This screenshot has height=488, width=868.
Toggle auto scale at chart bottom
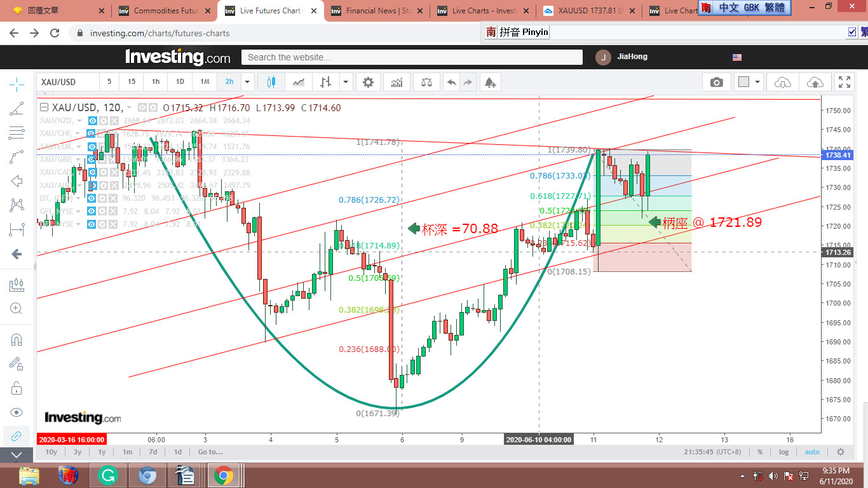coord(812,452)
